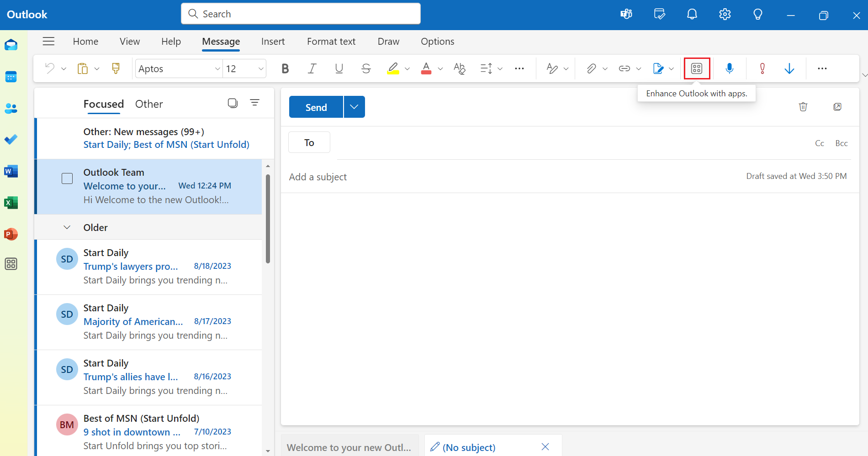Screen dimensions: 868x456
Task: Open the View ribbon tab
Action: coord(130,42)
